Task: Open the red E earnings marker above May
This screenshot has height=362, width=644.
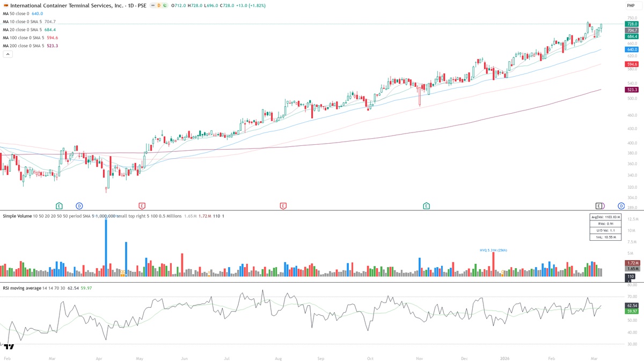Action: click(x=142, y=205)
